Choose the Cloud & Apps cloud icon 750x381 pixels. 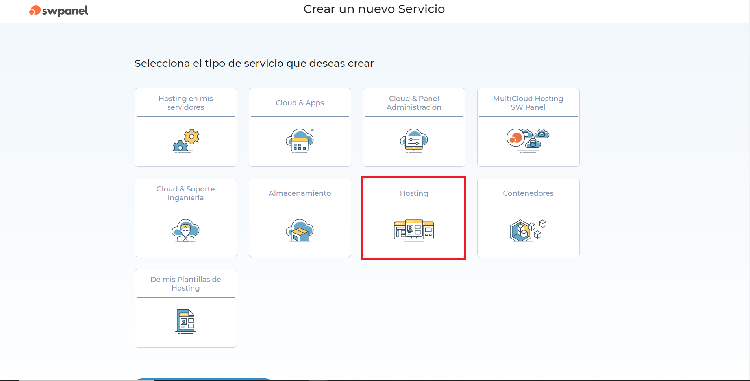300,141
